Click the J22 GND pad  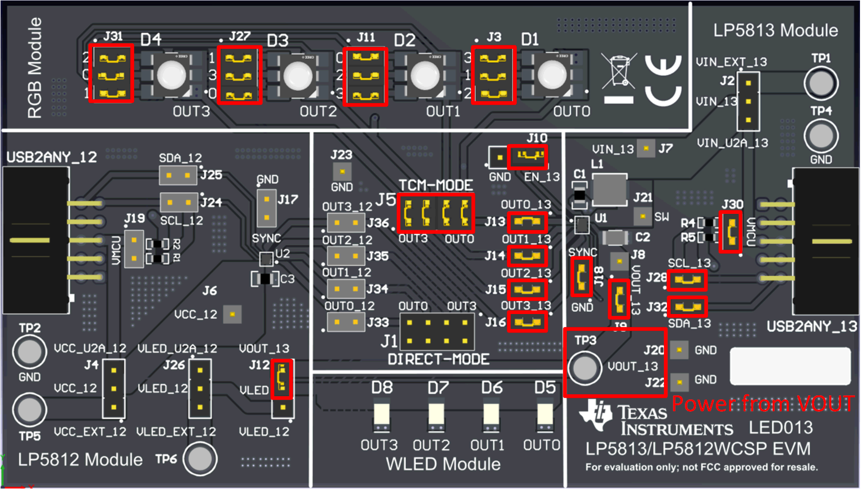(679, 382)
